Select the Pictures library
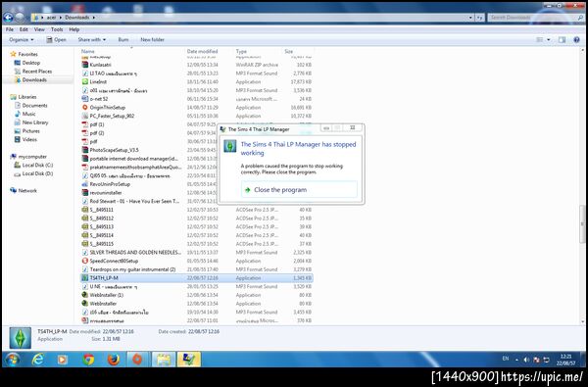 coord(27,131)
